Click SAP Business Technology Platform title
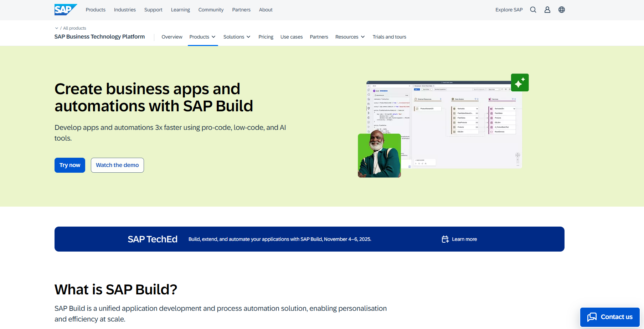 click(99, 36)
